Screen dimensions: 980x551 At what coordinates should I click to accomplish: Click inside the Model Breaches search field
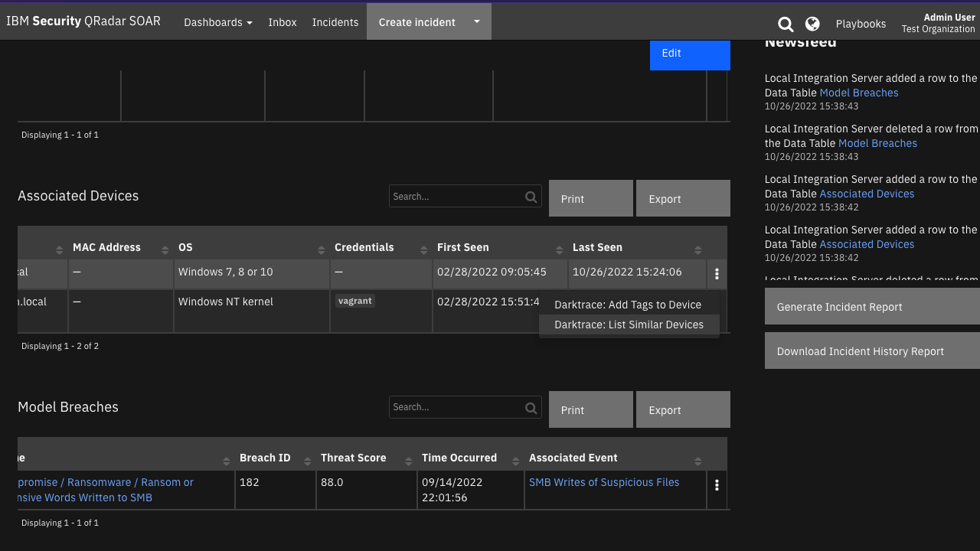click(x=452, y=406)
